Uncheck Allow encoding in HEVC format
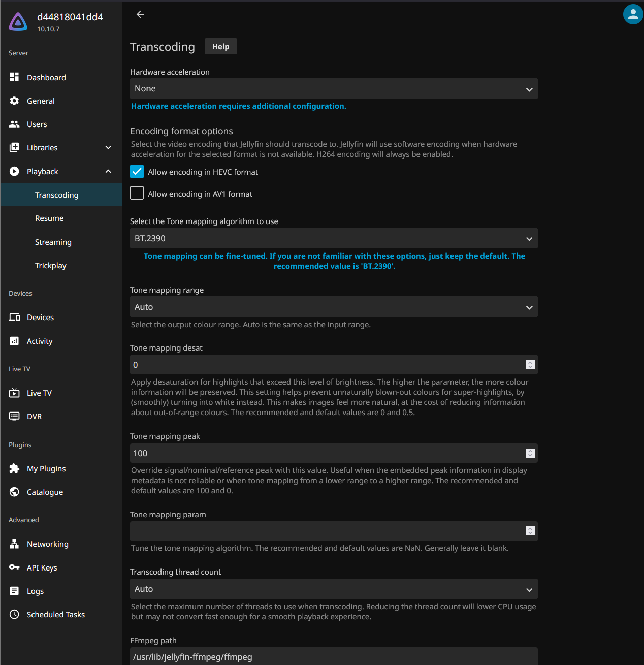Screen dimensions: 644x665 click(137, 172)
